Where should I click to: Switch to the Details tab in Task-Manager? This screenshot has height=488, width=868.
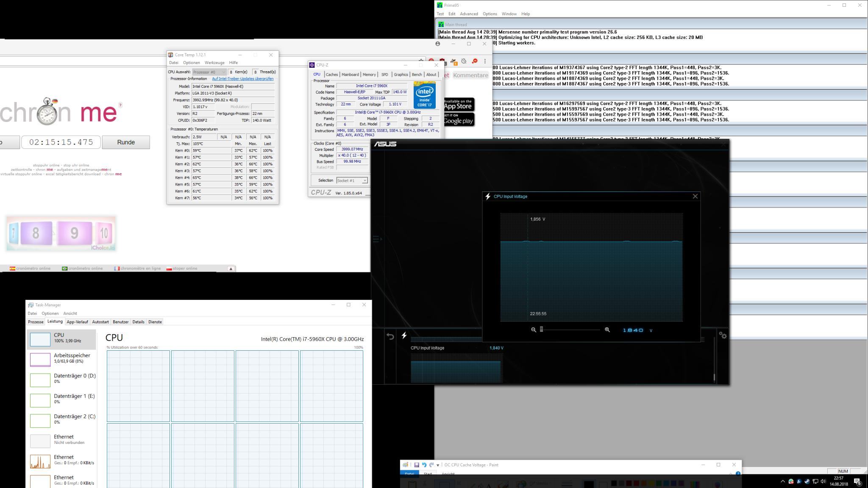pos(138,322)
